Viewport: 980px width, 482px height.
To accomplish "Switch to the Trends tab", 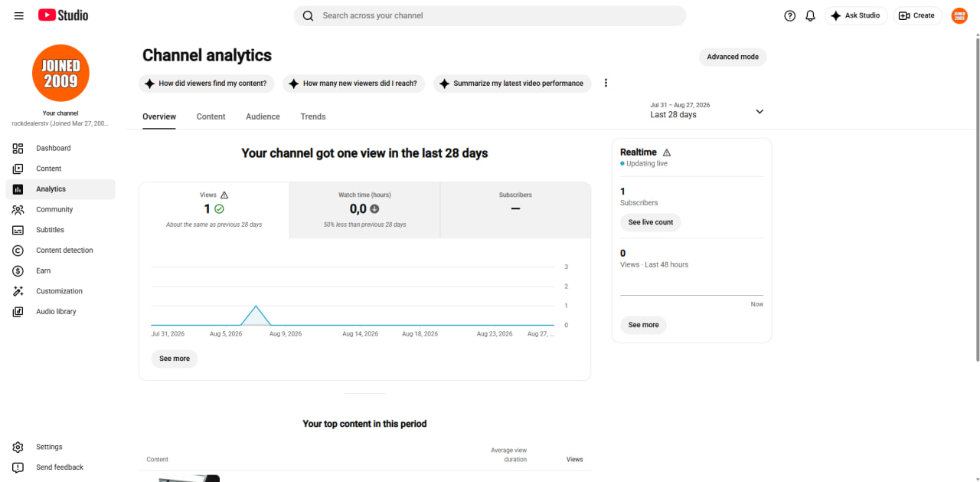I will pyautogui.click(x=313, y=116).
